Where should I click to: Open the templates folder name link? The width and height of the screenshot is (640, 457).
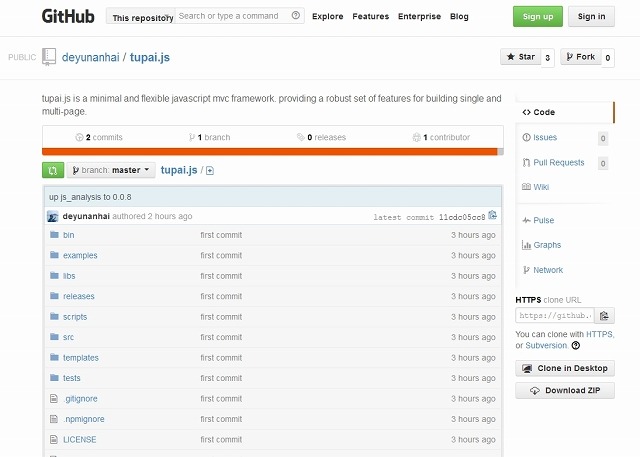point(81,358)
